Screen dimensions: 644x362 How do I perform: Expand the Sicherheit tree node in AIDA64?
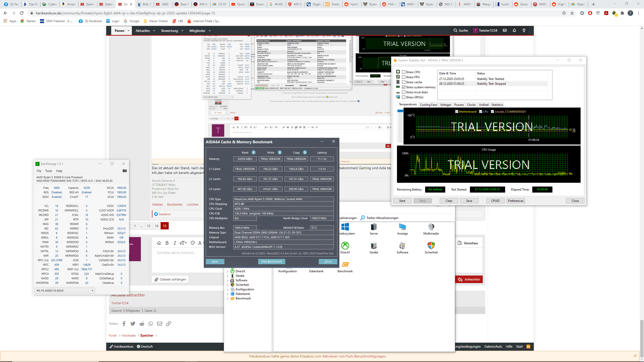228,285
